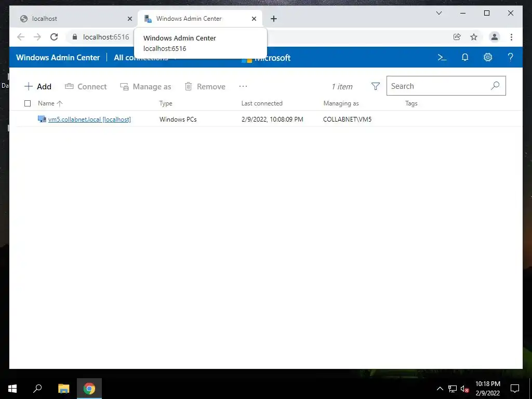Select the Windows Admin Center tab
The image size is (532, 399).
[200, 19]
